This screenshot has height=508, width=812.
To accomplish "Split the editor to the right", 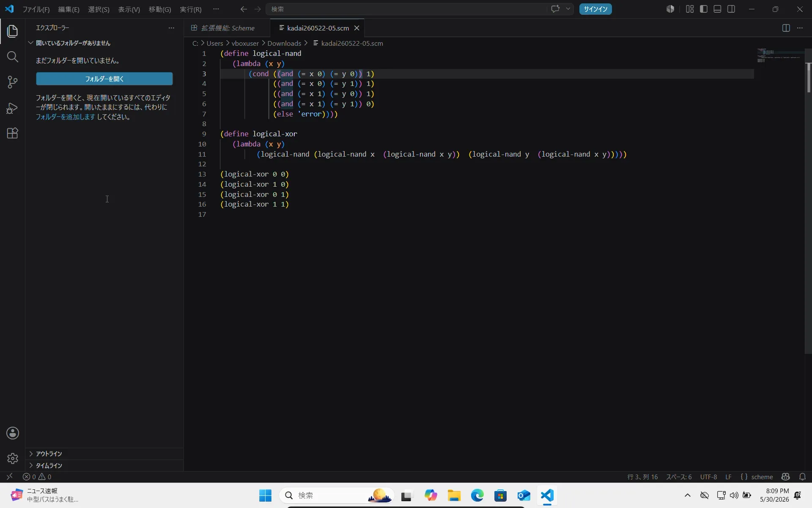I will (786, 28).
